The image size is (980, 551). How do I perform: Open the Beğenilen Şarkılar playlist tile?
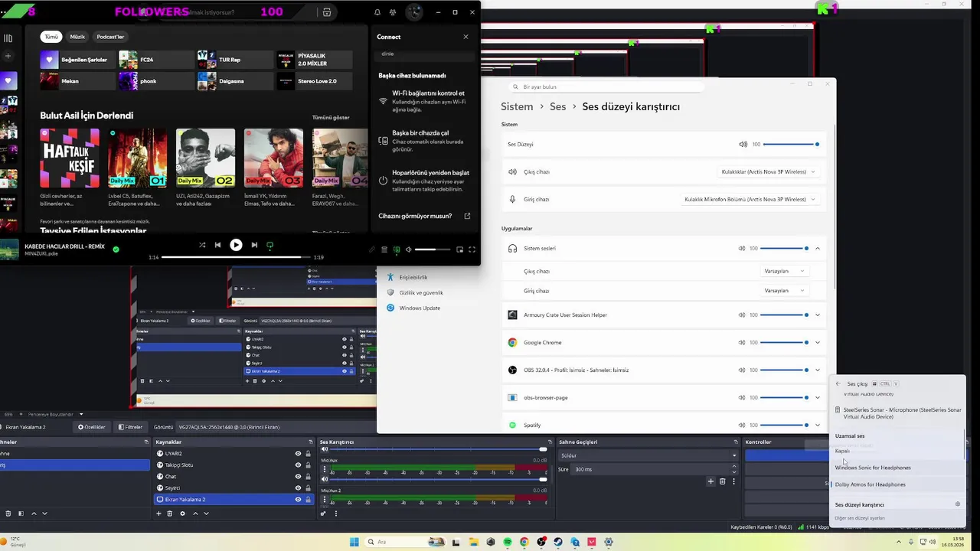(77, 60)
